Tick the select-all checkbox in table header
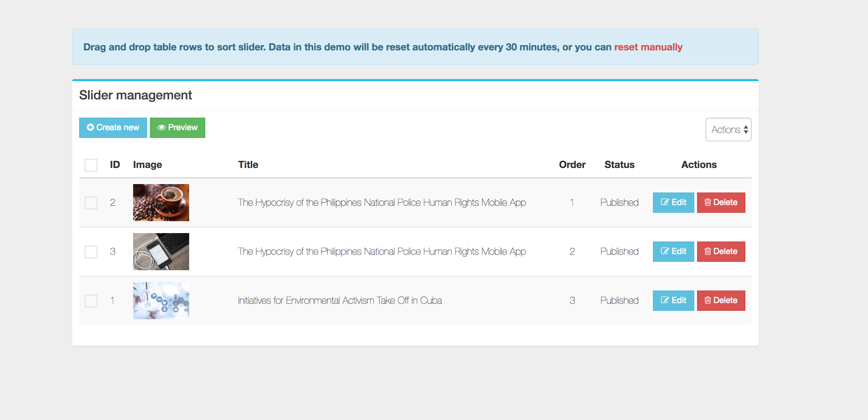Image resolution: width=868 pixels, height=420 pixels. (91, 165)
